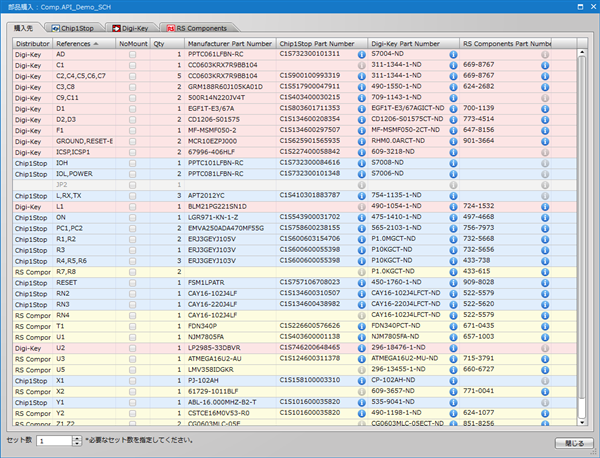600x458 pixels.
Task: Open the Chip1Stop tab
Action: 73,28
